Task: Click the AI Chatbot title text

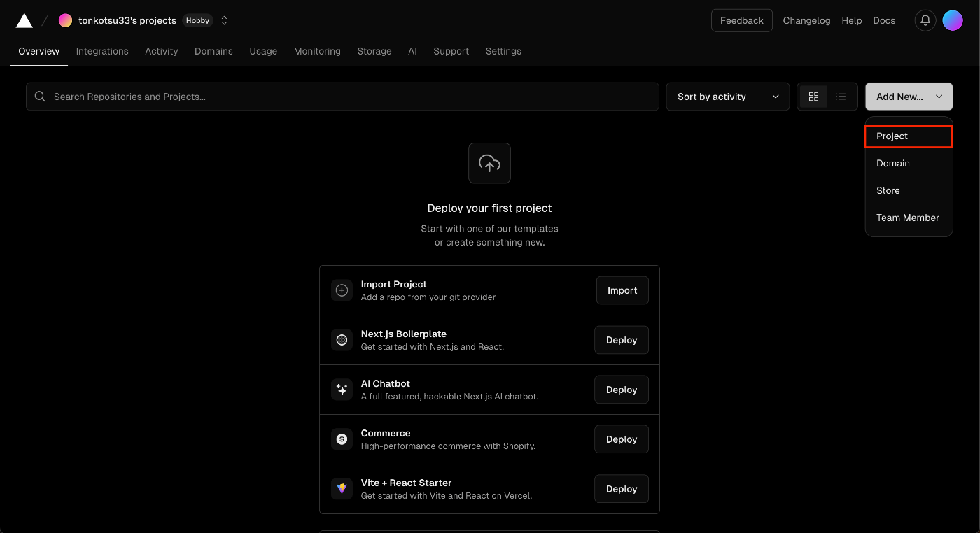Action: pyautogui.click(x=385, y=383)
